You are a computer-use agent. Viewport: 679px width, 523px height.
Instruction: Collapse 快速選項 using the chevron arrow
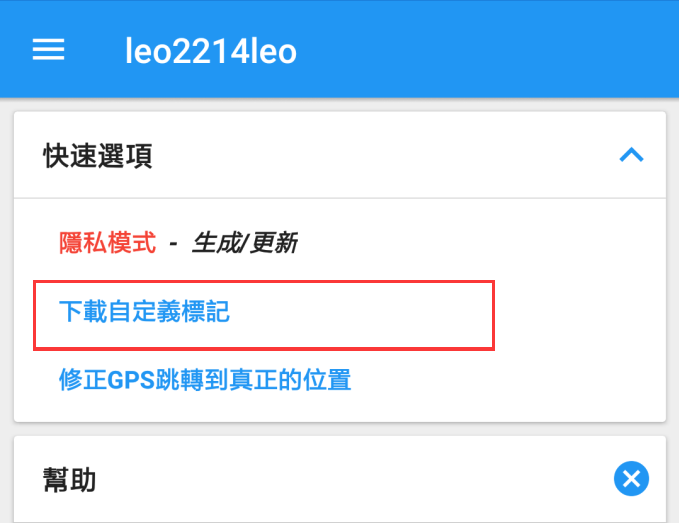pos(631,155)
